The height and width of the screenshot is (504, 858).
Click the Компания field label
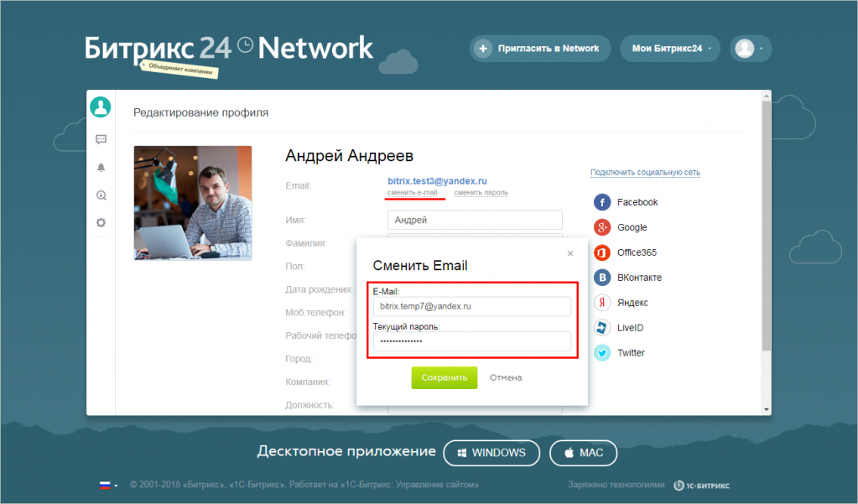(x=308, y=382)
